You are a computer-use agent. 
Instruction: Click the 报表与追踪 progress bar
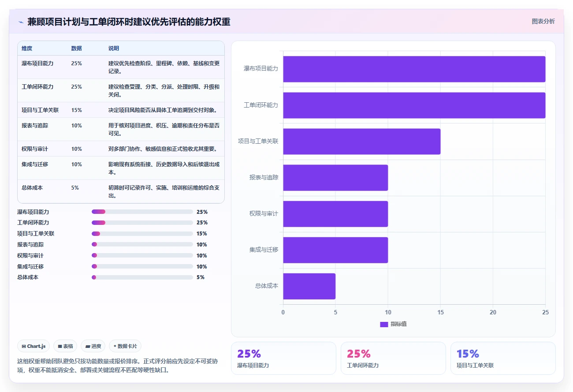(x=142, y=244)
